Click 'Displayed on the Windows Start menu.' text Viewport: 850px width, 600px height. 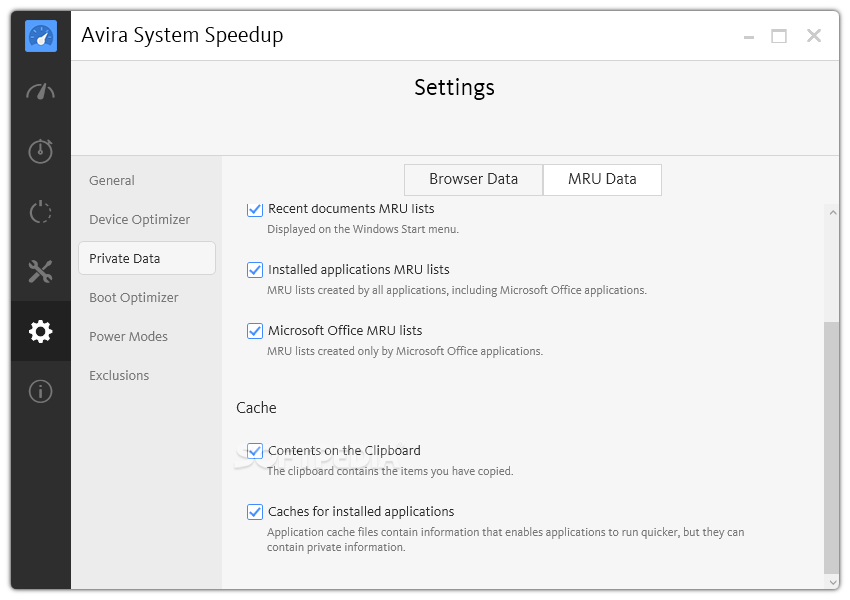click(x=363, y=229)
